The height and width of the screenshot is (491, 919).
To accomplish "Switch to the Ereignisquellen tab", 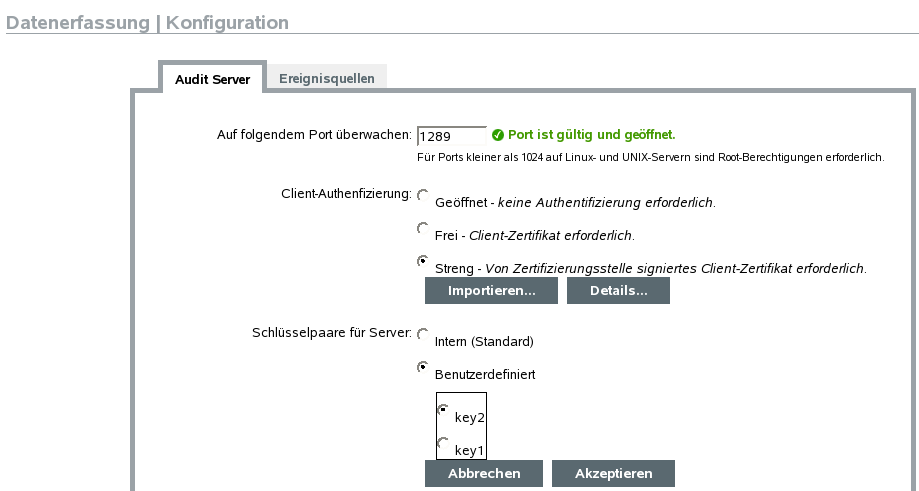I will pyautogui.click(x=327, y=78).
